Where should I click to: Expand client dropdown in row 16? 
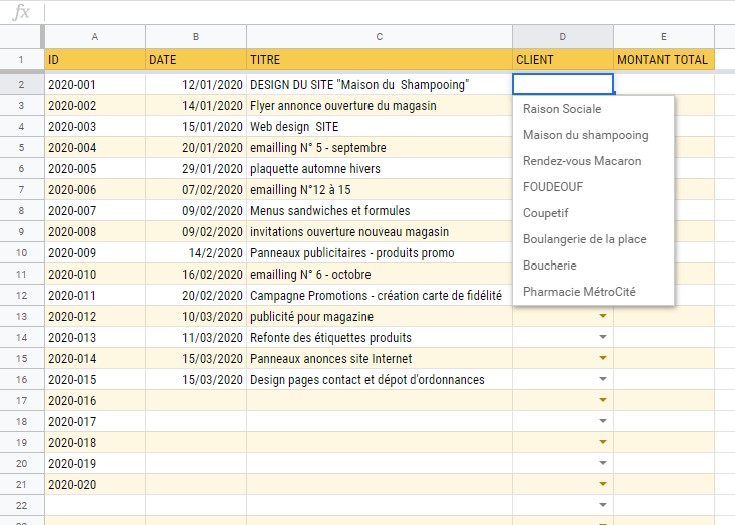(603, 379)
